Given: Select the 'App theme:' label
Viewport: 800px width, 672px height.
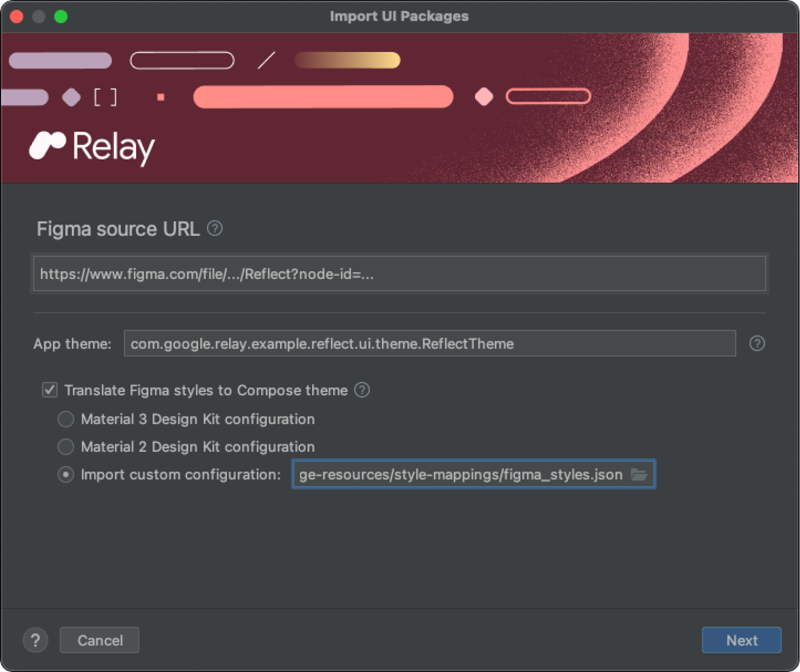Looking at the screenshot, I should (x=72, y=344).
